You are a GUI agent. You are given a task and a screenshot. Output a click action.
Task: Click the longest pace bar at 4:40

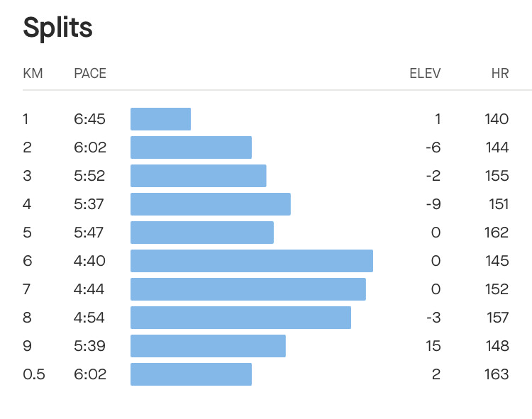(x=251, y=261)
